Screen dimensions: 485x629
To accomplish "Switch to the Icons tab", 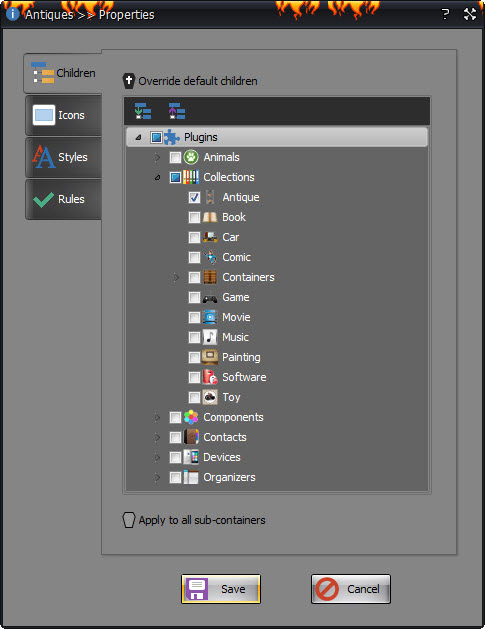I will (63, 115).
